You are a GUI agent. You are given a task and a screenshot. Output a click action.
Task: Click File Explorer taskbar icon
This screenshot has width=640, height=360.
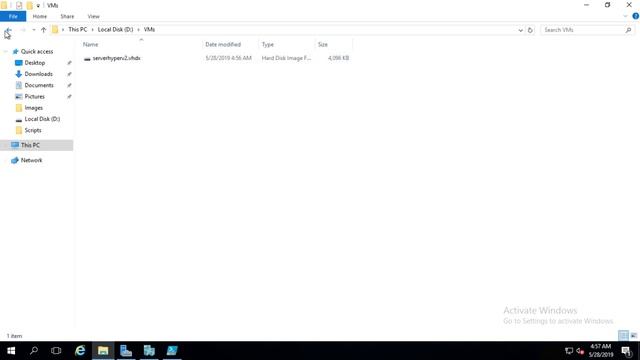[103, 351]
